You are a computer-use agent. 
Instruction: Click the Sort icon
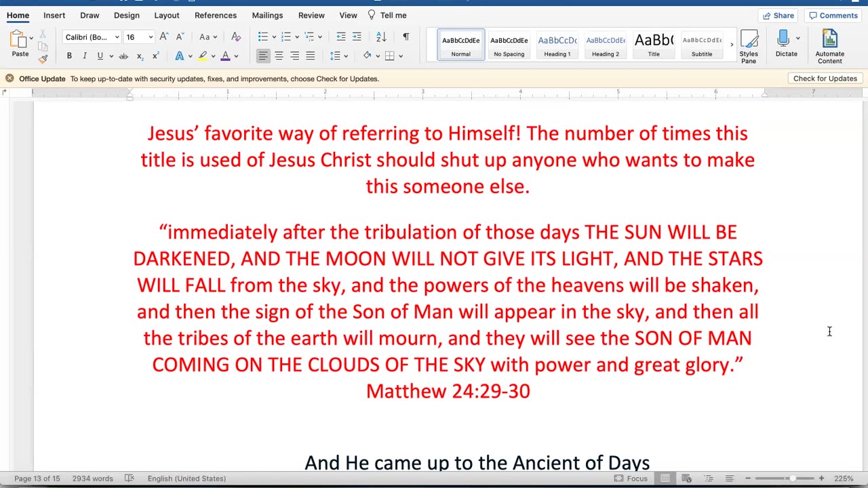pyautogui.click(x=381, y=37)
